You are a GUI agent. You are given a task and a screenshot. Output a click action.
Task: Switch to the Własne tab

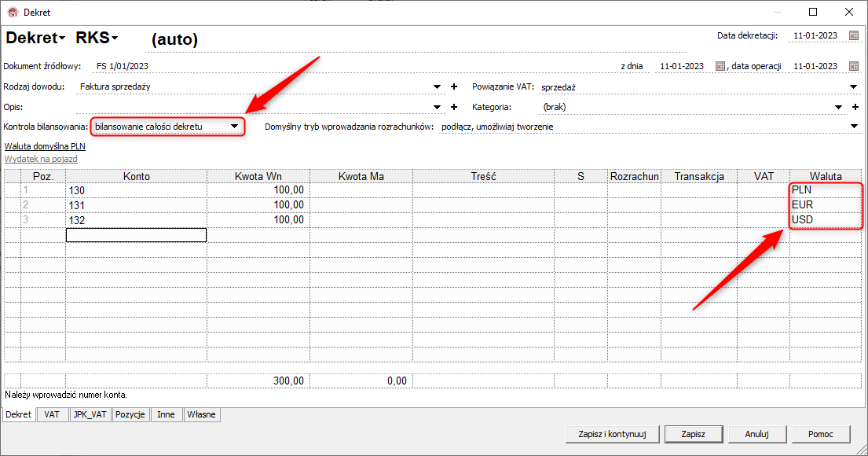click(x=202, y=414)
